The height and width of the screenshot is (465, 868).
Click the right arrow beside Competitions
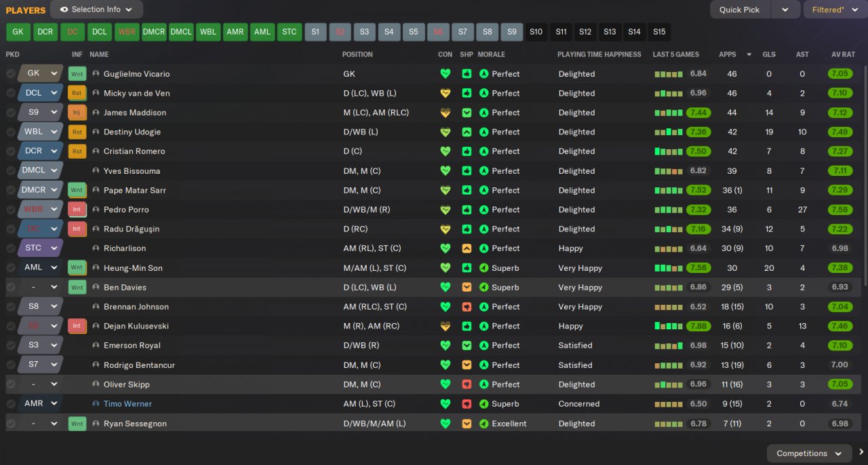point(862,453)
